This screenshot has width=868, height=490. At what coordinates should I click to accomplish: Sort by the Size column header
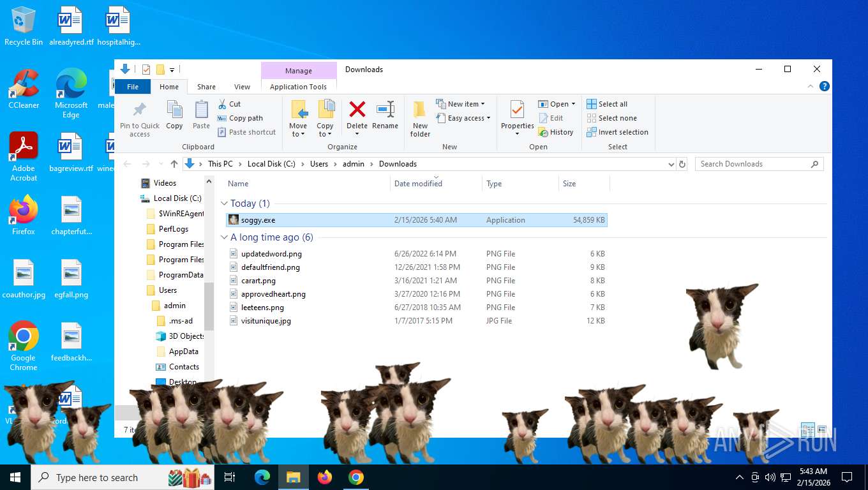pos(584,184)
